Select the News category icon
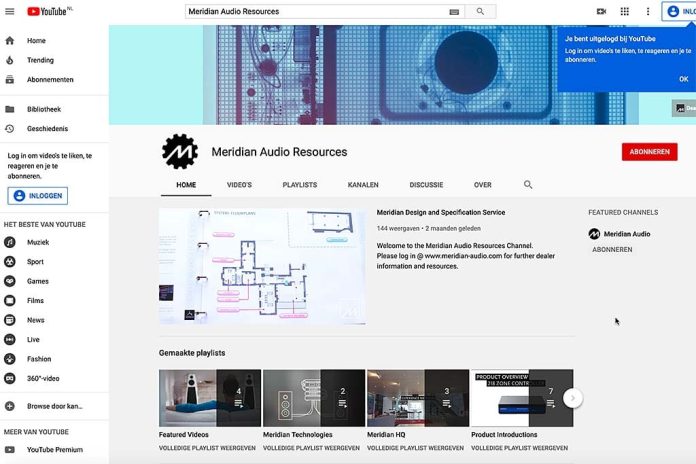The width and height of the screenshot is (696, 464). click(x=9, y=320)
